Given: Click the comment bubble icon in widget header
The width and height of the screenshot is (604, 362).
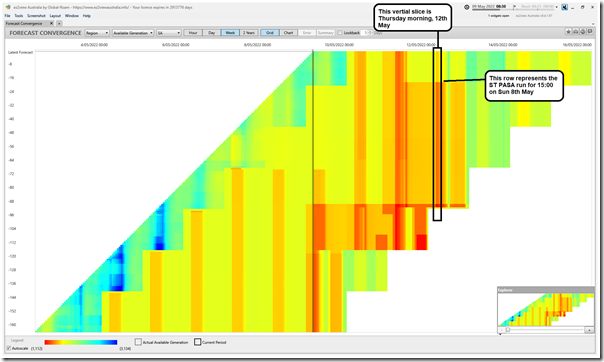Looking at the screenshot, I should pos(589,32).
